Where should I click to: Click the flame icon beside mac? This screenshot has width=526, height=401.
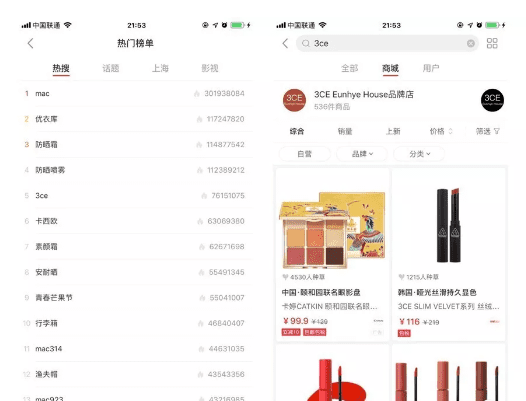[x=197, y=94]
